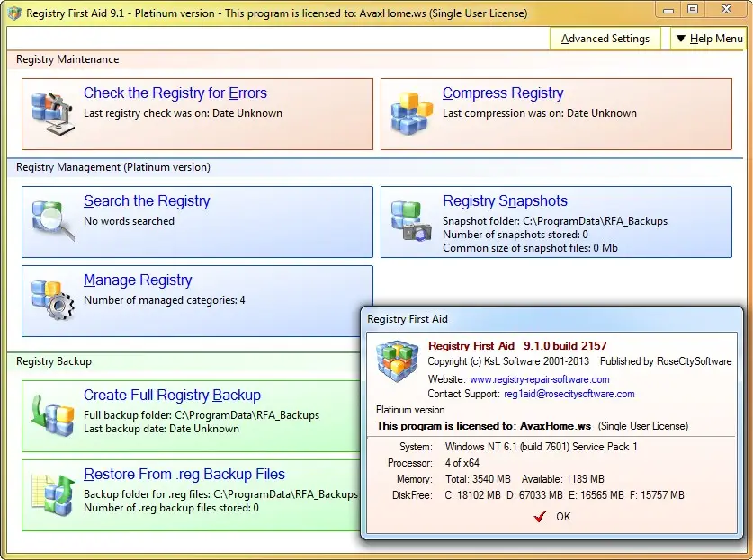Click 'Common size of snapshot files: 0 Mb'
This screenshot has height=560, width=753.
click(530, 248)
